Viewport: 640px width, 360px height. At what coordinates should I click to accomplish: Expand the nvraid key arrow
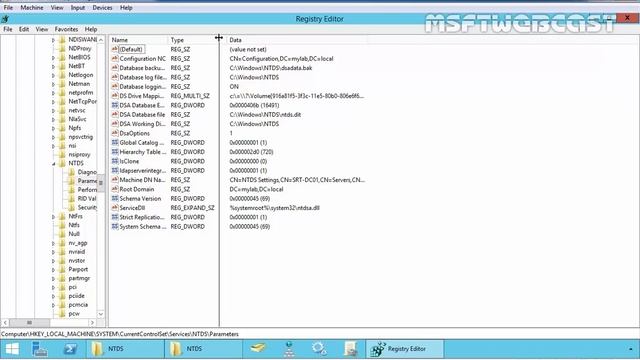(53, 252)
